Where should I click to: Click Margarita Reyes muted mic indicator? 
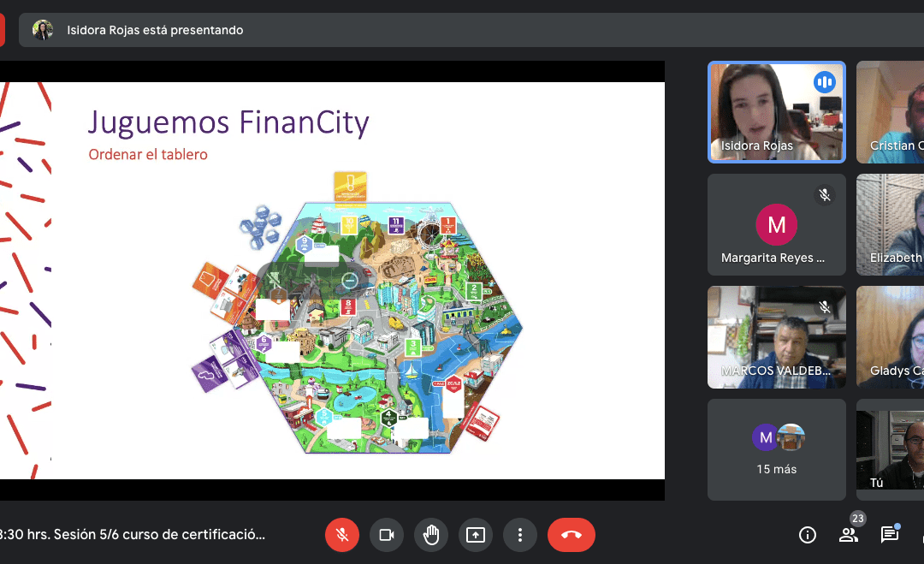(825, 194)
